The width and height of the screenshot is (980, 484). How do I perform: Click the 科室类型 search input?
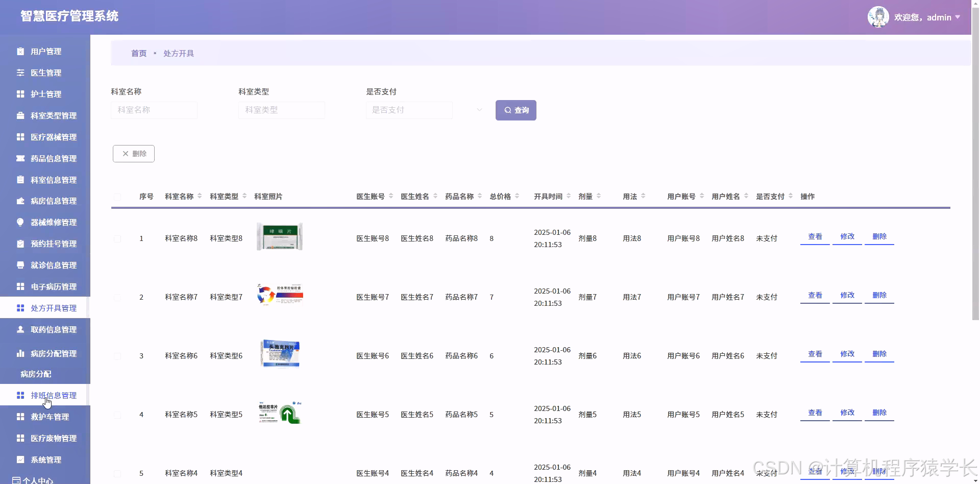[x=282, y=110]
